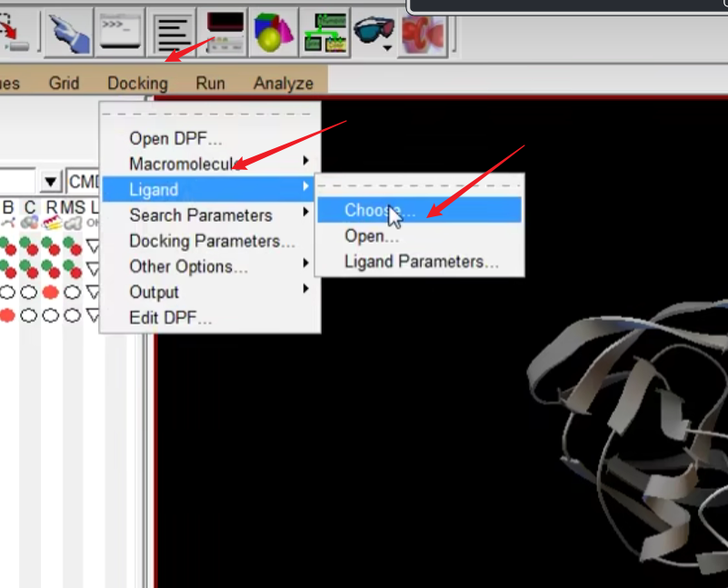
Task: Select Choose... in the Ligand submenu
Action: pos(379,210)
